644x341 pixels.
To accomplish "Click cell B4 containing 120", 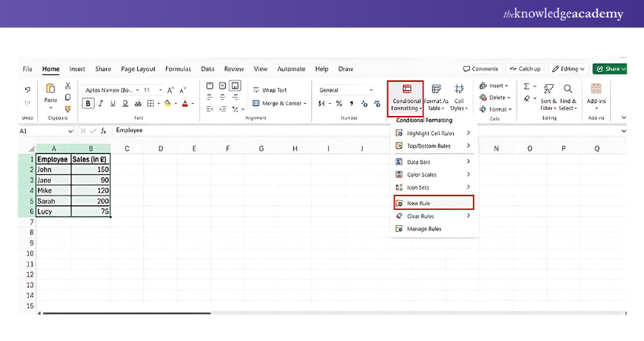I will pyautogui.click(x=91, y=191).
